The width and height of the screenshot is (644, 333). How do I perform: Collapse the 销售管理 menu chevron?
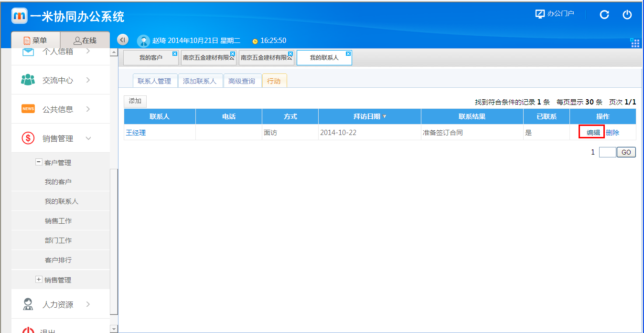88,138
